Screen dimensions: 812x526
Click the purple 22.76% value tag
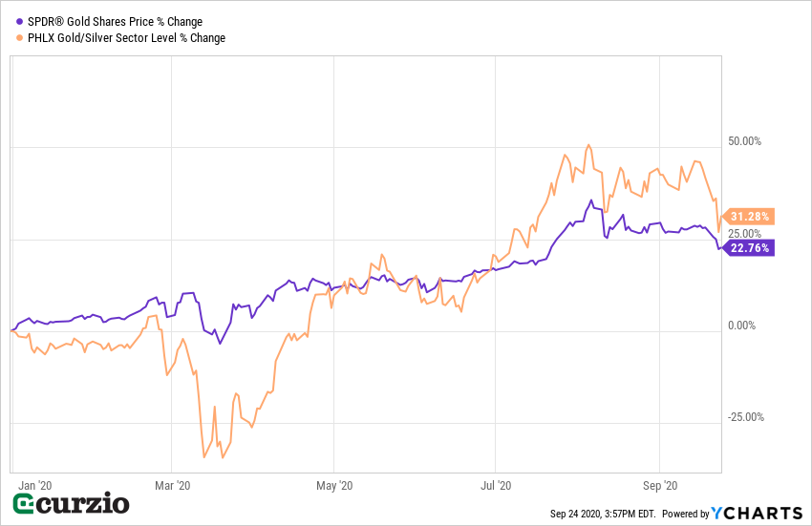click(749, 247)
